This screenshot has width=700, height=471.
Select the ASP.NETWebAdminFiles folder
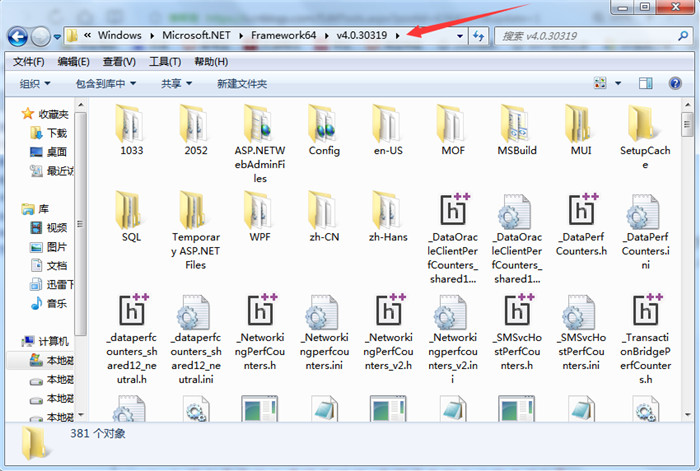click(260, 143)
